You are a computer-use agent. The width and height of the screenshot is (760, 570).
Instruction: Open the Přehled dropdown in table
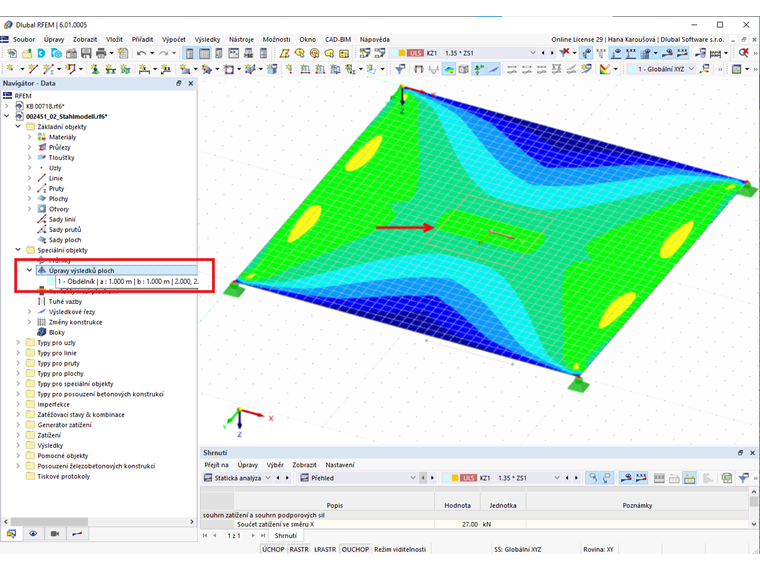tap(413, 478)
